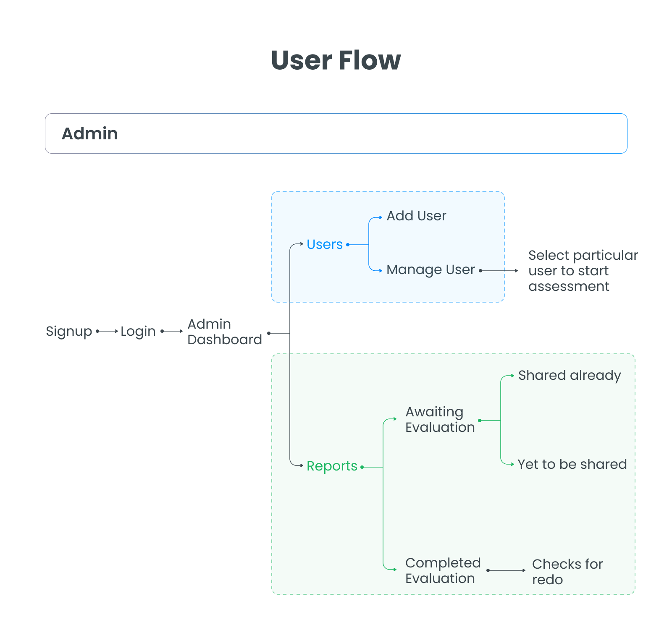This screenshot has width=672, height=643.
Task: Open the Admin Dashboard node
Action: pos(224,332)
